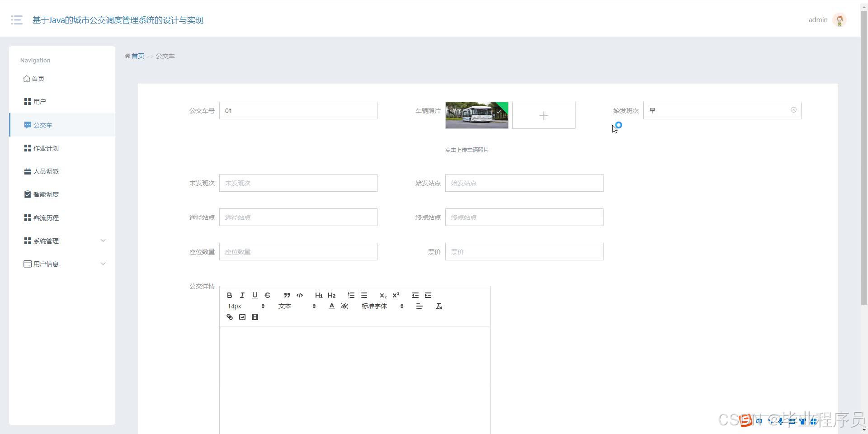Open the text background color picker
868x434 pixels.
[x=344, y=306]
